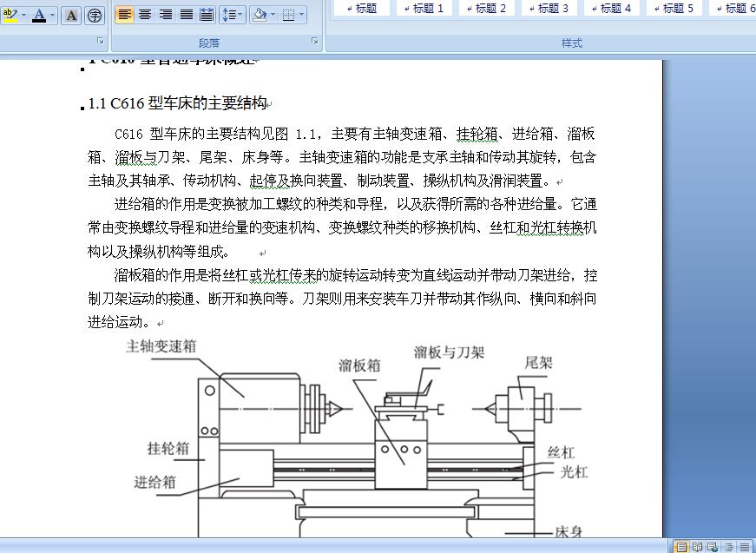This screenshot has width=756, height=553.
Task: Apply the borders button
Action: [x=288, y=15]
